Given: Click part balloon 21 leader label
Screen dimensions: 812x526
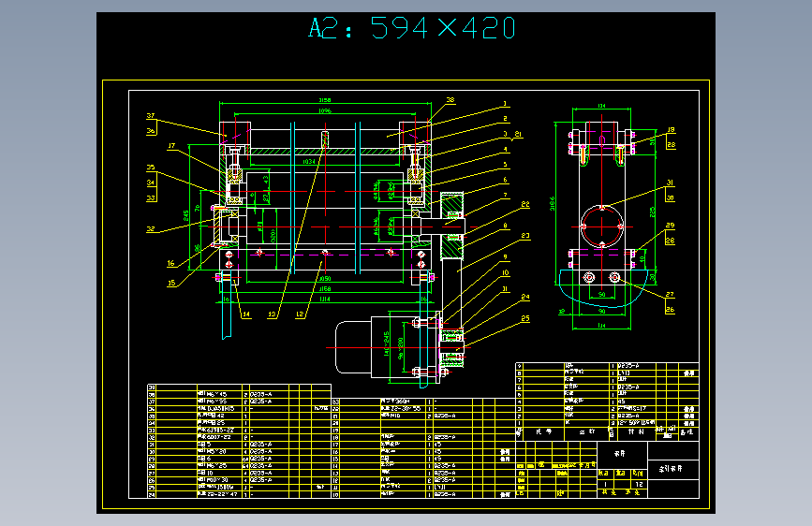Looking at the screenshot, I should pos(518,134).
